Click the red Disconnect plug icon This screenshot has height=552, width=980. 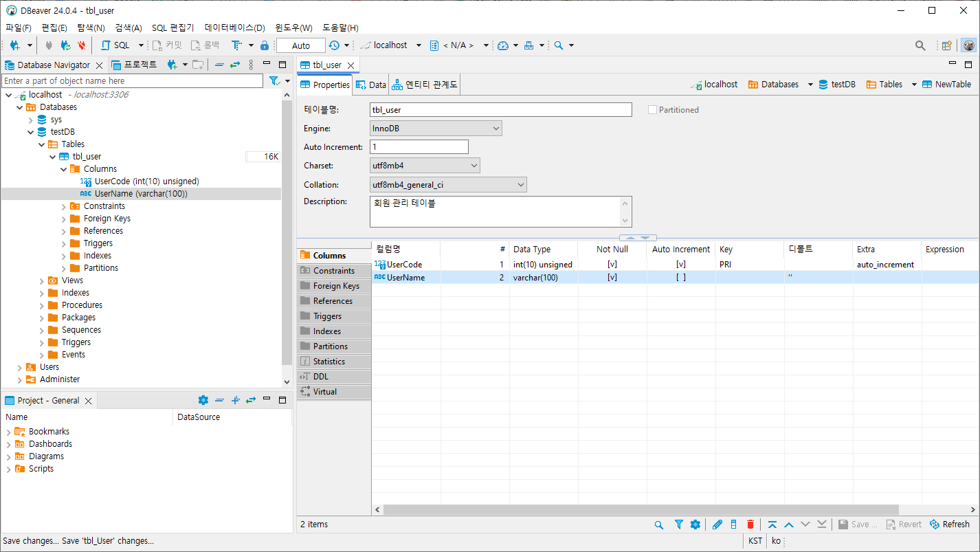tap(82, 45)
